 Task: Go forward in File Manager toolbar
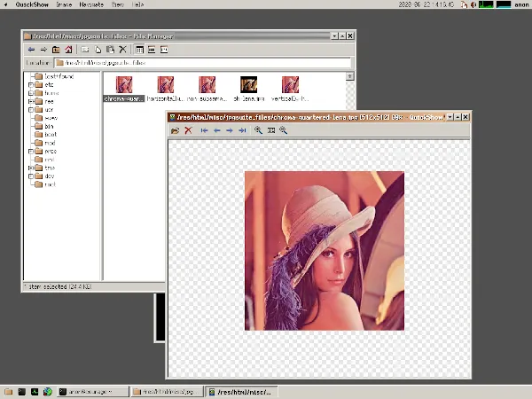click(43, 50)
